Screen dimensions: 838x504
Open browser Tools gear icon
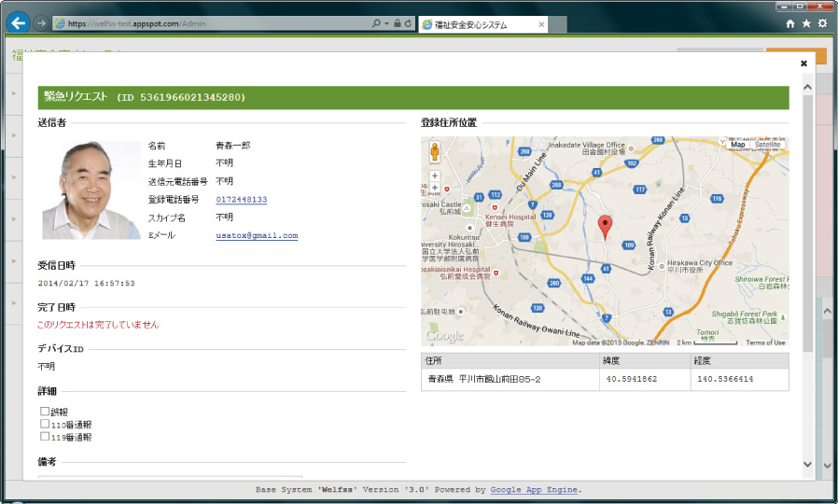tap(822, 23)
